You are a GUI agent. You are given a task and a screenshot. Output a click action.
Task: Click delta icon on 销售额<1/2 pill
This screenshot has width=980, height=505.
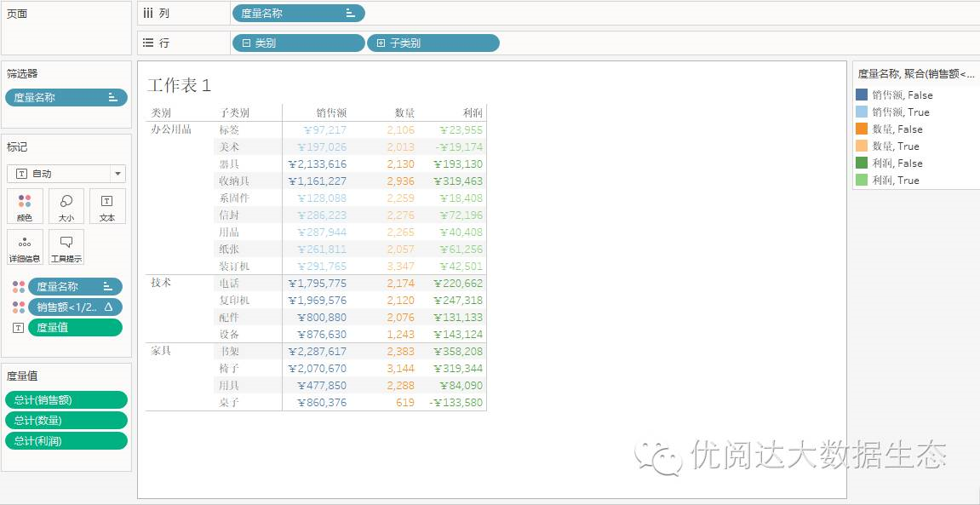[108, 307]
